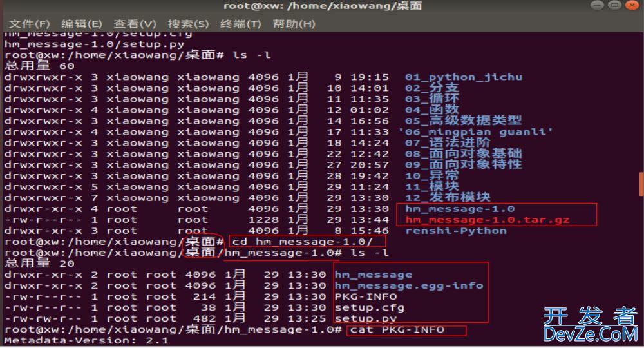Click the timestamp 13:25 in the setup.py row
This screenshot has height=348, width=644.
click(x=307, y=319)
